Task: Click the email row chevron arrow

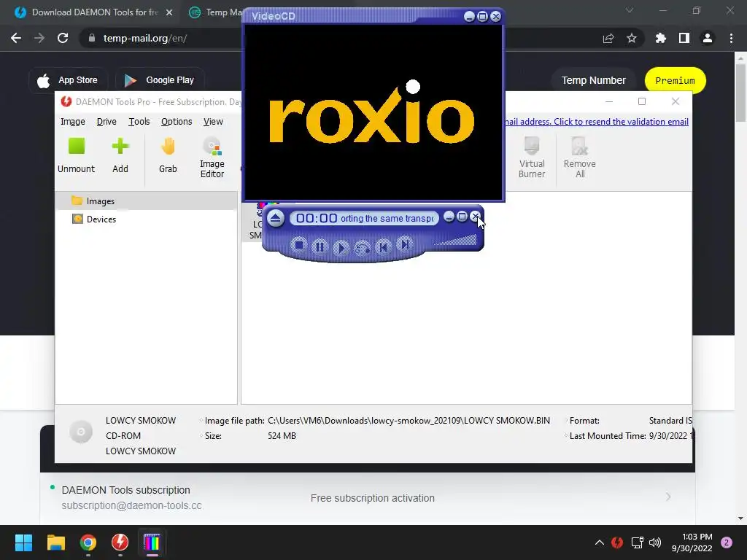Action: point(668,497)
